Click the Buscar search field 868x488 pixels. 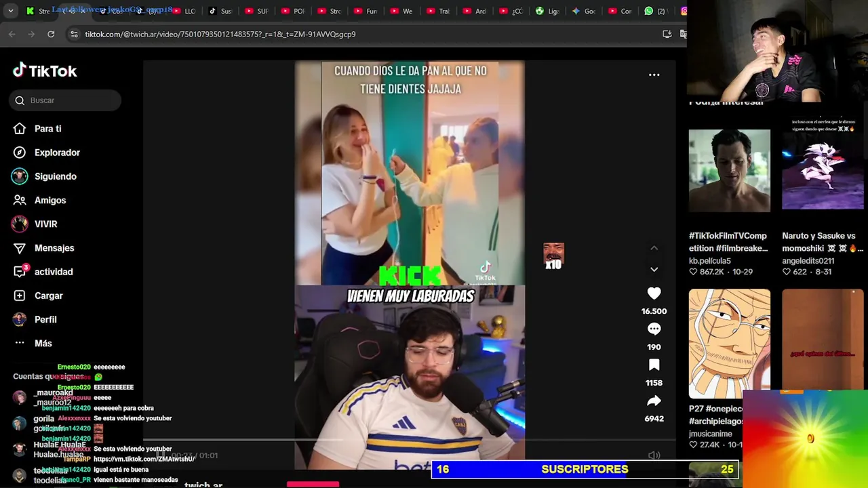click(x=65, y=100)
